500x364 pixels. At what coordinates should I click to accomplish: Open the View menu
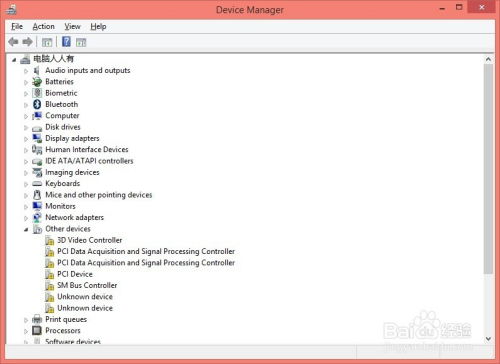(x=72, y=26)
